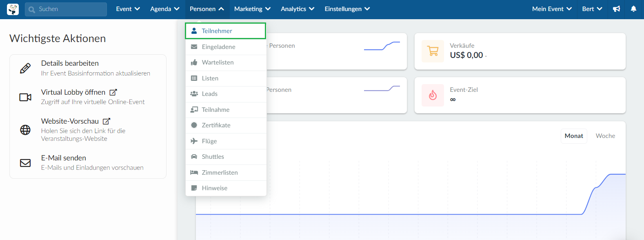Click the shopping cart icon in Verkäufe card
The height and width of the screenshot is (240, 644).
(x=433, y=51)
